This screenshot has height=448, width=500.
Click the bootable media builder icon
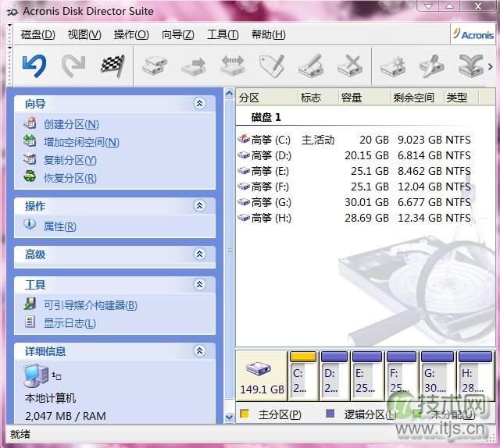click(30, 304)
